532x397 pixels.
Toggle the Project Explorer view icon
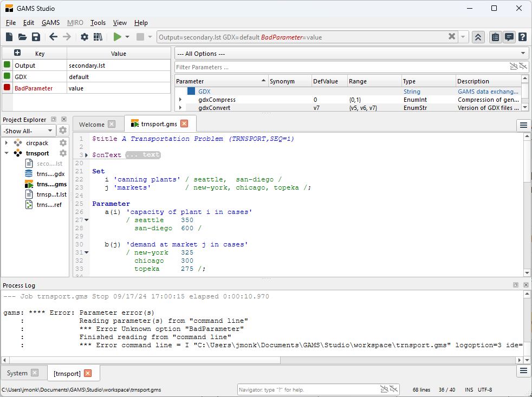tap(495, 37)
